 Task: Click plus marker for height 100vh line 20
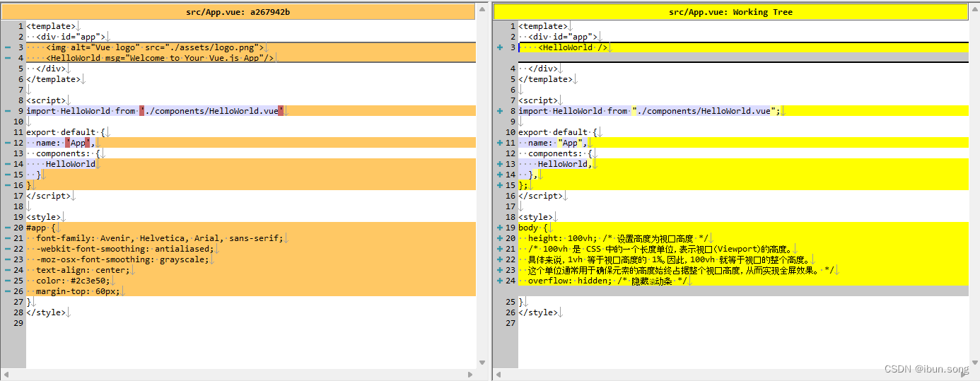coord(500,238)
